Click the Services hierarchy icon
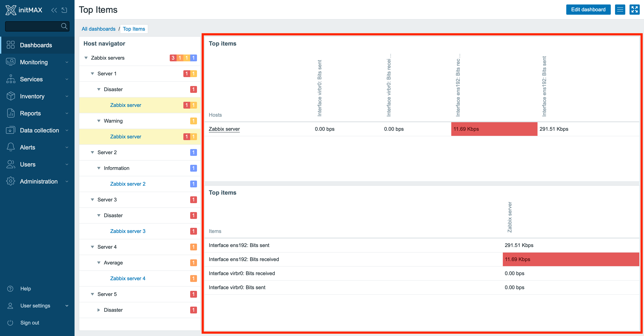 coord(10,79)
